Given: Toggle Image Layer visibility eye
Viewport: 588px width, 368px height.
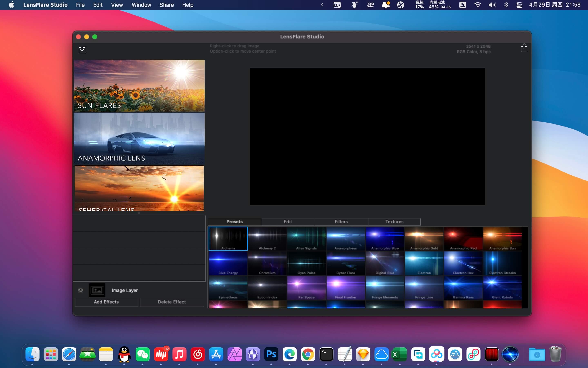Looking at the screenshot, I should pos(81,290).
